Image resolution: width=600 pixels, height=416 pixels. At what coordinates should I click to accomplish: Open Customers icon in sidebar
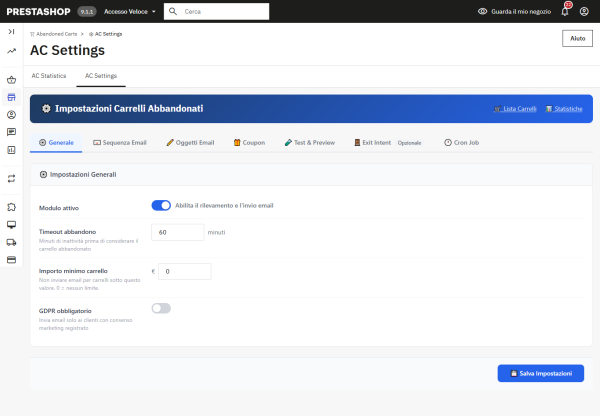(11, 115)
